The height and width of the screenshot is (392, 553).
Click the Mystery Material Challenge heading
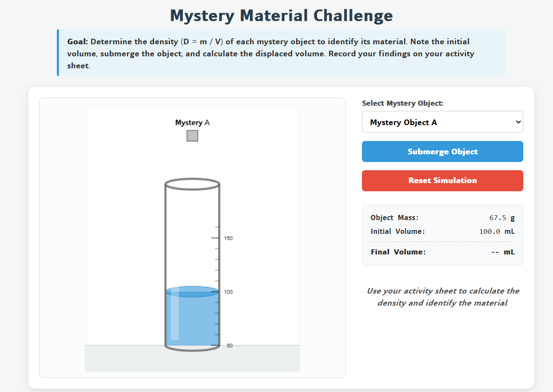point(281,15)
